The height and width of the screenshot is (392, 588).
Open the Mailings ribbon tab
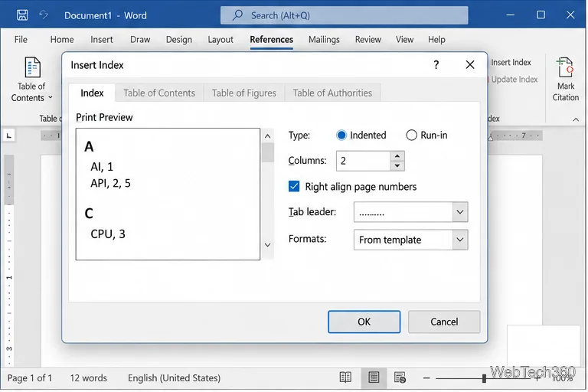point(324,39)
